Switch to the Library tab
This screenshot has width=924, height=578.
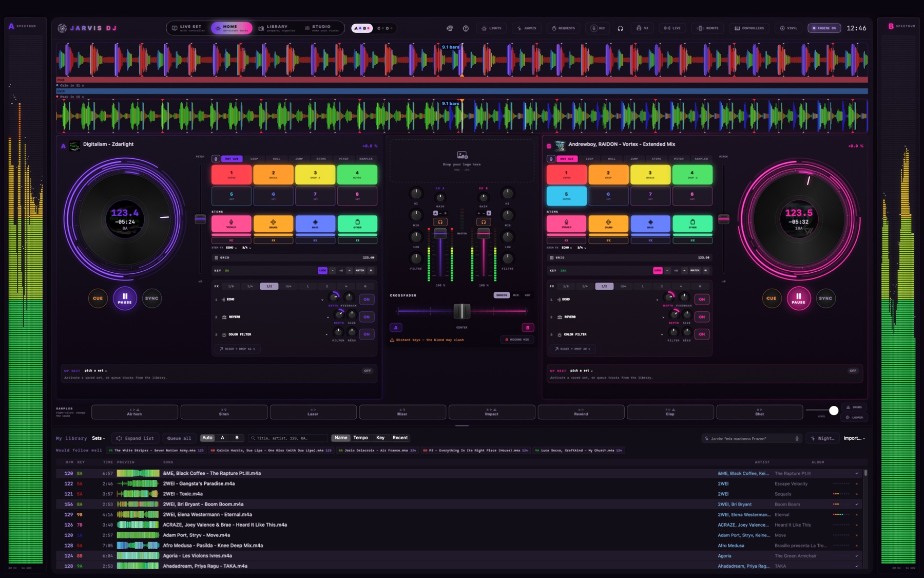coord(277,28)
